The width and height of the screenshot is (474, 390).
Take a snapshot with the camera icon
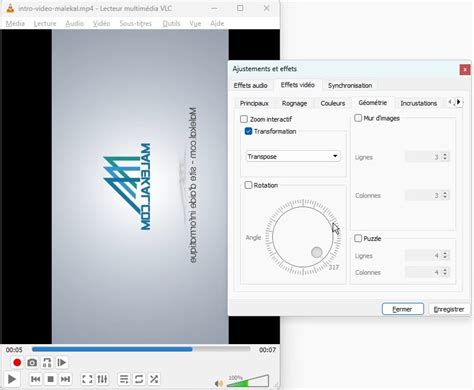32,362
